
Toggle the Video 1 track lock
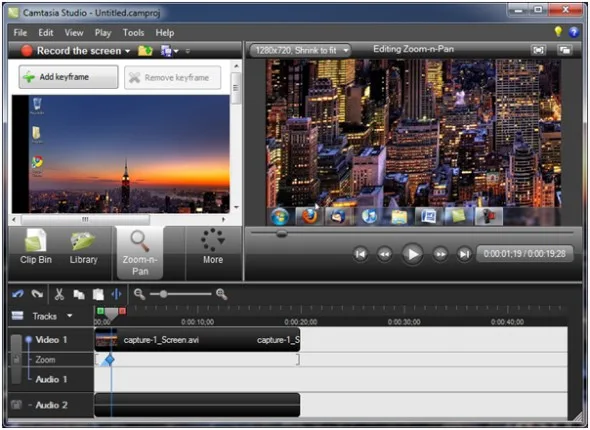coord(16,359)
